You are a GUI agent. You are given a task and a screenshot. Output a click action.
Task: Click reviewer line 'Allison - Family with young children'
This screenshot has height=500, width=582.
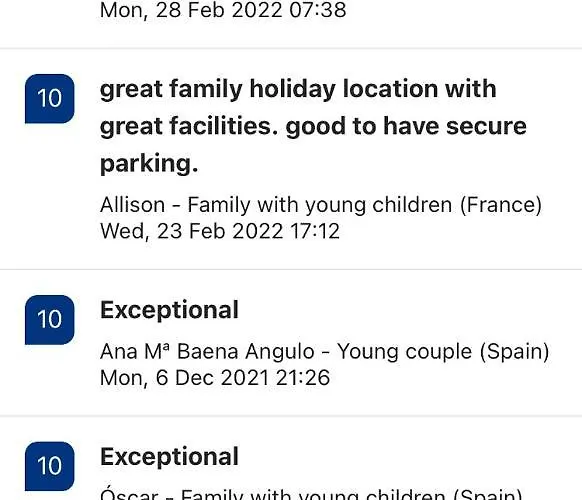coord(321,205)
